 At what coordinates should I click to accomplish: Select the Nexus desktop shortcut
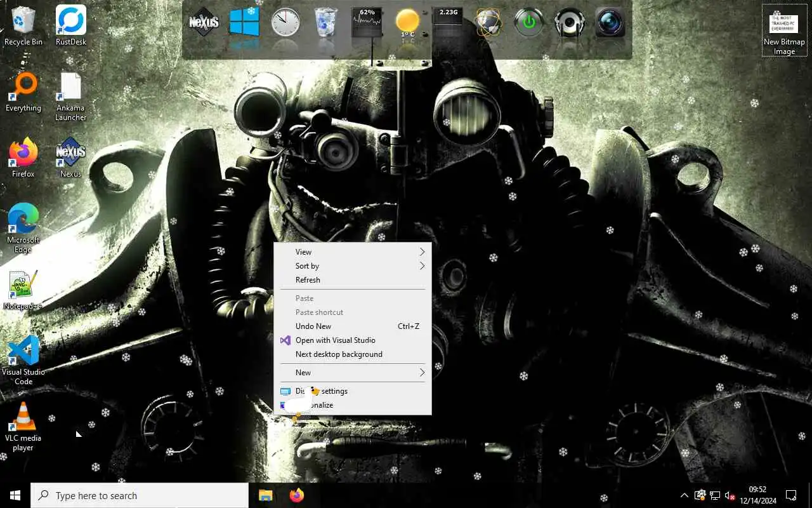pyautogui.click(x=71, y=158)
